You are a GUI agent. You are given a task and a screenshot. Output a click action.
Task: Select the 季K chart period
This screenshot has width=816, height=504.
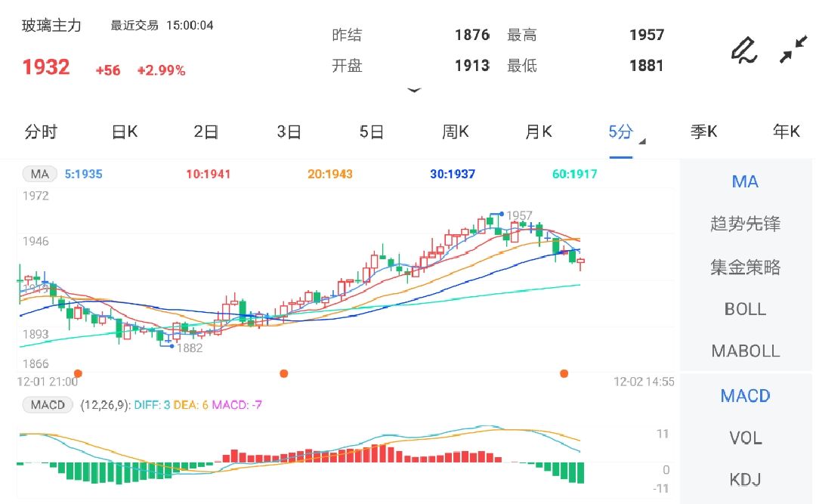coord(703,132)
